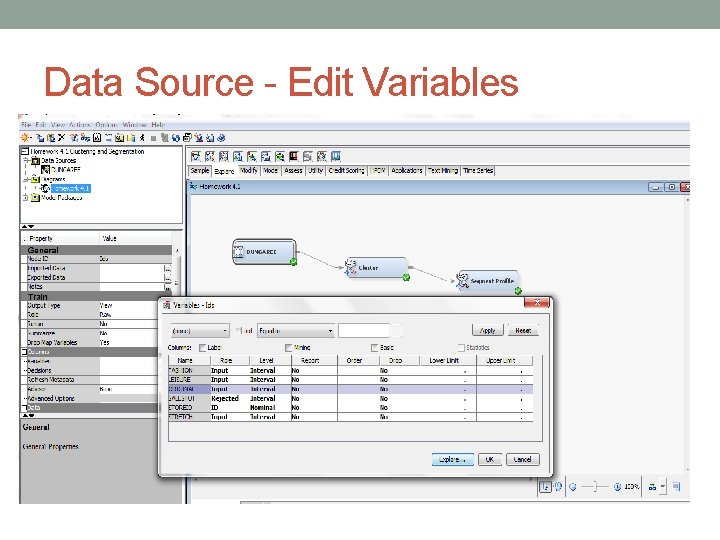Image resolution: width=720 pixels, height=540 pixels.
Task: Click the black X delete icon in toolbar
Action: 61,137
